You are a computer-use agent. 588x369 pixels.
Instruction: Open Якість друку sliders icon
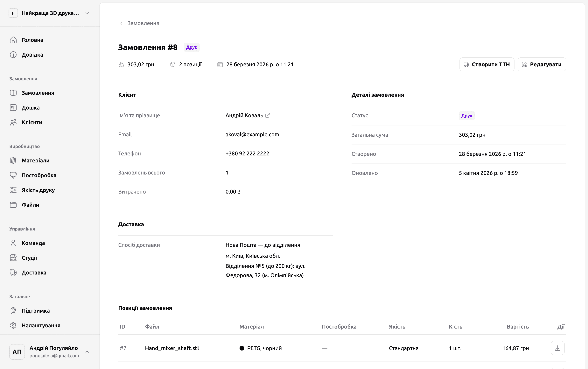pyautogui.click(x=13, y=190)
